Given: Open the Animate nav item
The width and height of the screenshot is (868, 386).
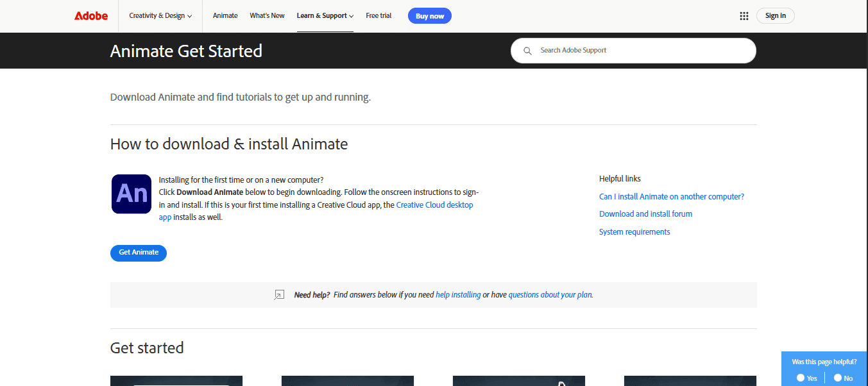Looking at the screenshot, I should click(x=225, y=16).
